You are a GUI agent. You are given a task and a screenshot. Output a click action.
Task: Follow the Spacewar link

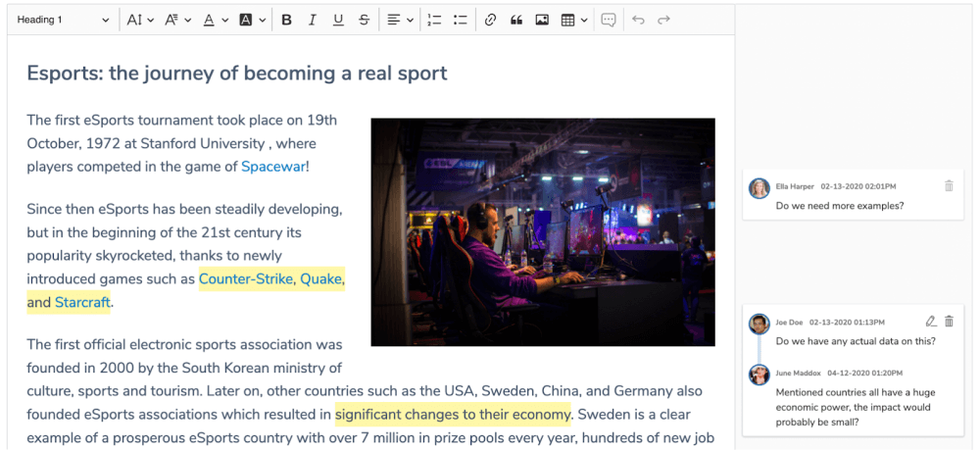pos(273,167)
